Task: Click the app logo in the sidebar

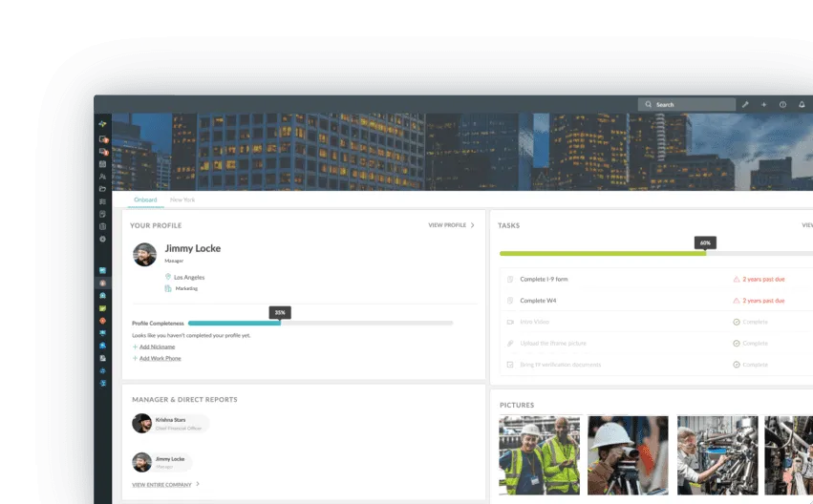Action: [102, 124]
